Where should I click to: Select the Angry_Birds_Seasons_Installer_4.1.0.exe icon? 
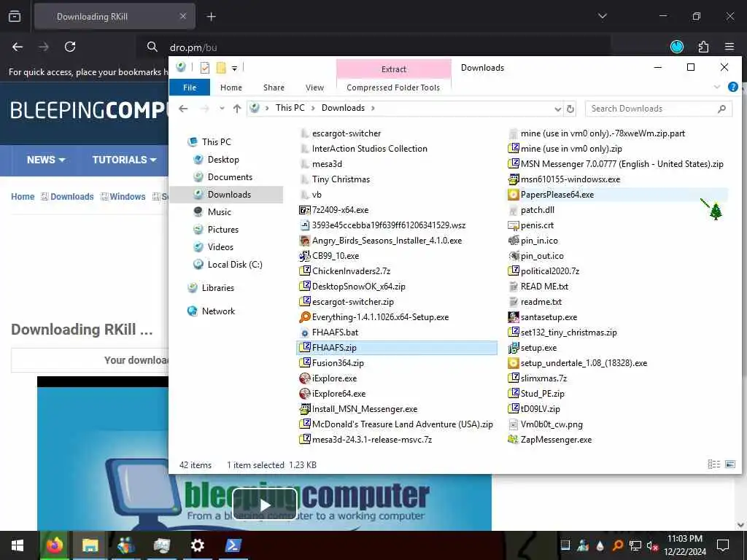point(304,241)
